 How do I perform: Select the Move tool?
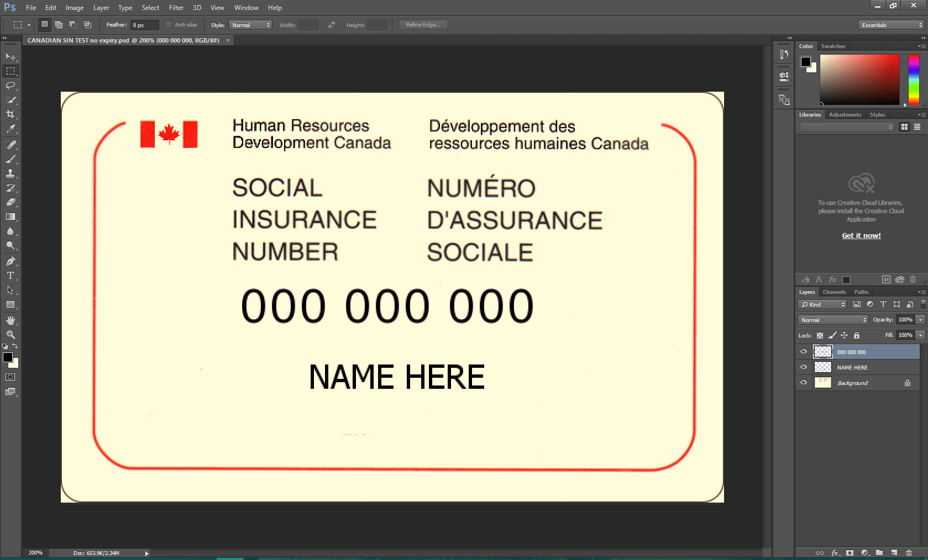tap(10, 56)
